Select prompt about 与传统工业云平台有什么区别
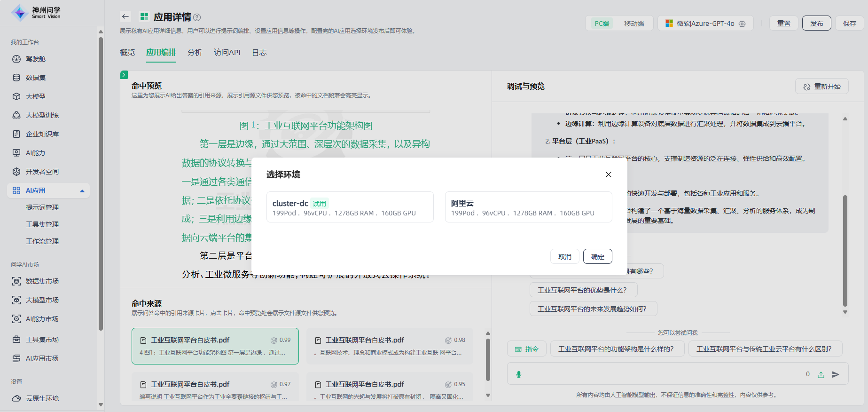 click(766, 349)
